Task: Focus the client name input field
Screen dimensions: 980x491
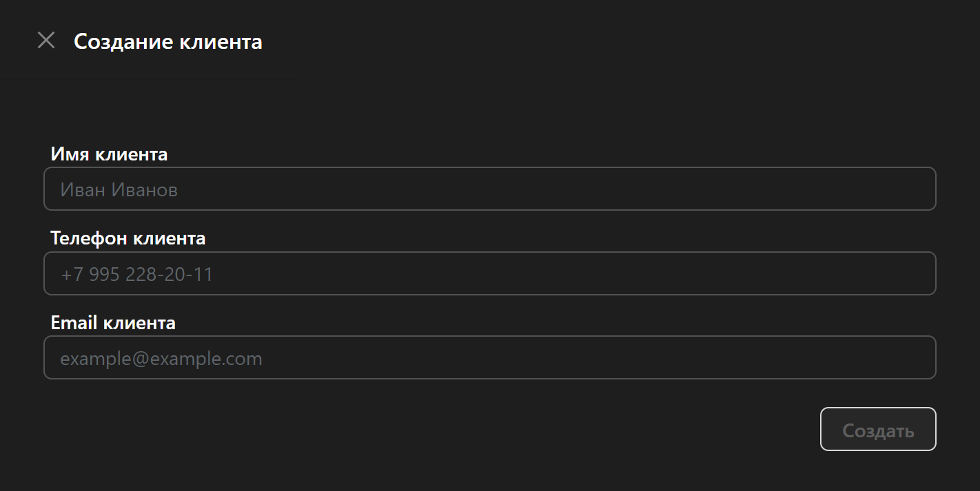Action: point(489,189)
